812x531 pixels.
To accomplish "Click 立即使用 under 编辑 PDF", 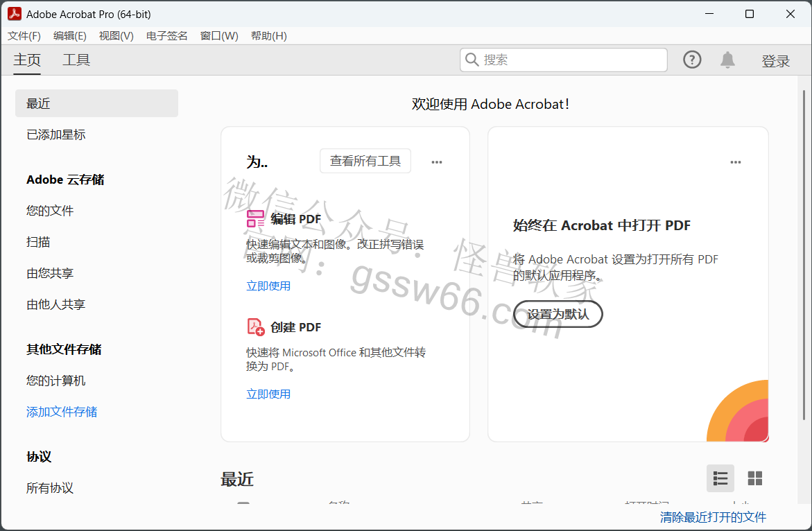I will click(x=268, y=286).
